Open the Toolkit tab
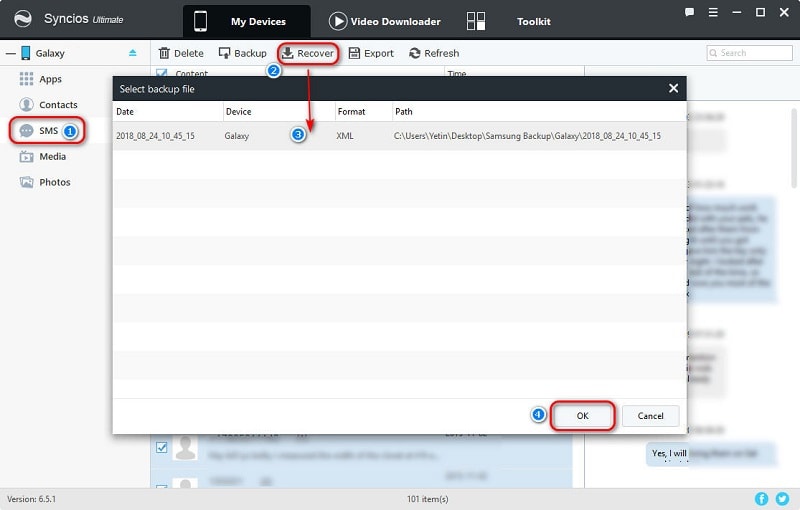 534,21
